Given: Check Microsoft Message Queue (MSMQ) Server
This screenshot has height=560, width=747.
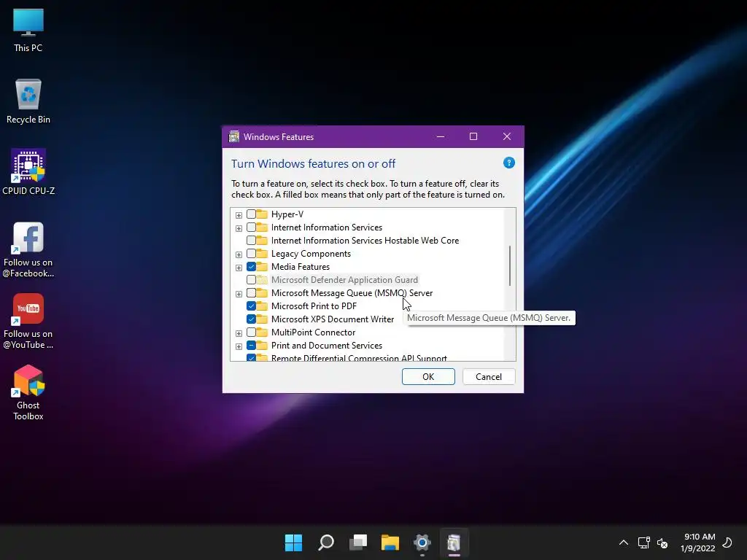Looking at the screenshot, I should (x=251, y=293).
